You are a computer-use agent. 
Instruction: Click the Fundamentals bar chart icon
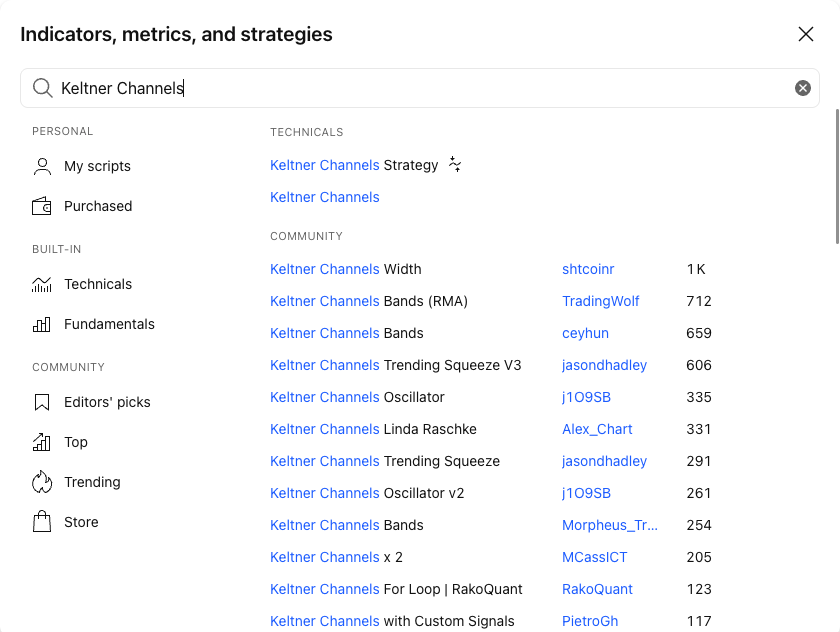[x=42, y=324]
